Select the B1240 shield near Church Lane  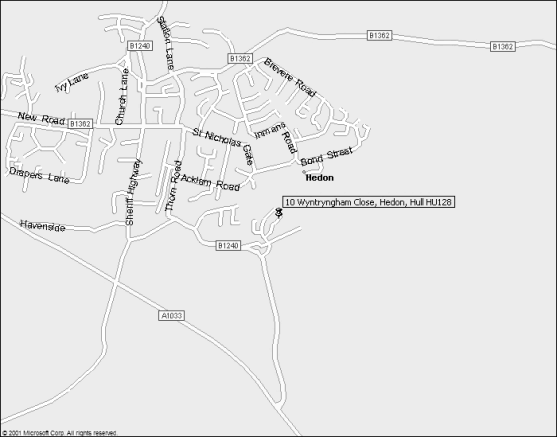point(140,46)
